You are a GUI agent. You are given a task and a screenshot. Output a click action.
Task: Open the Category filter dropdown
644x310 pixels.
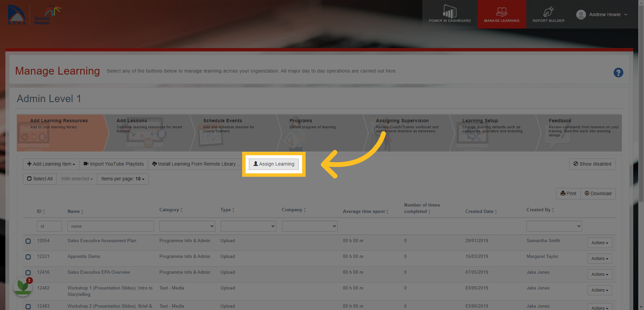point(187,226)
